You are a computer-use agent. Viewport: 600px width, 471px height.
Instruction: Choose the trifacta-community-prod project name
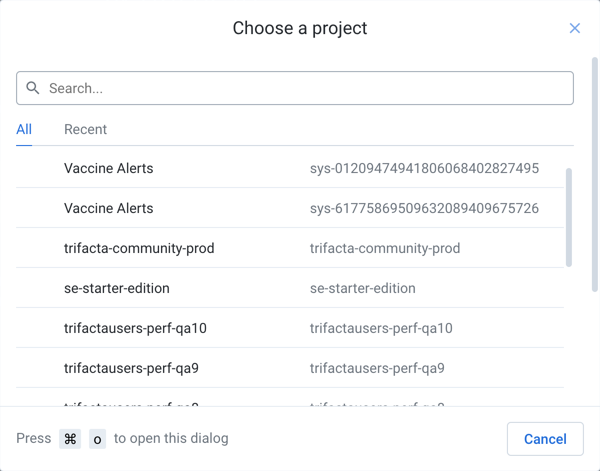tap(139, 248)
